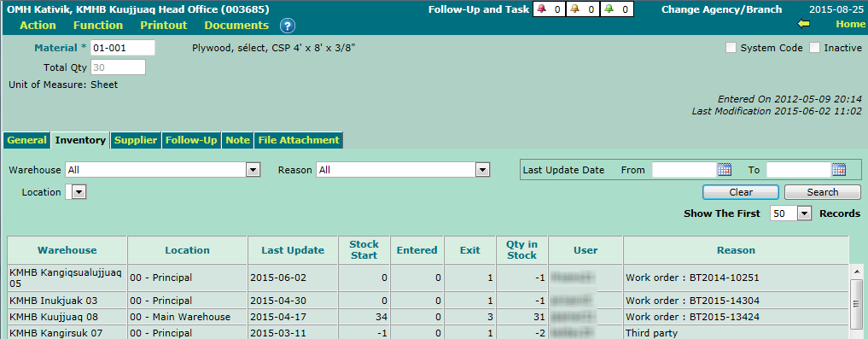868x339 pixels.
Task: Click the green bell follow-up counter
Action: point(616,9)
